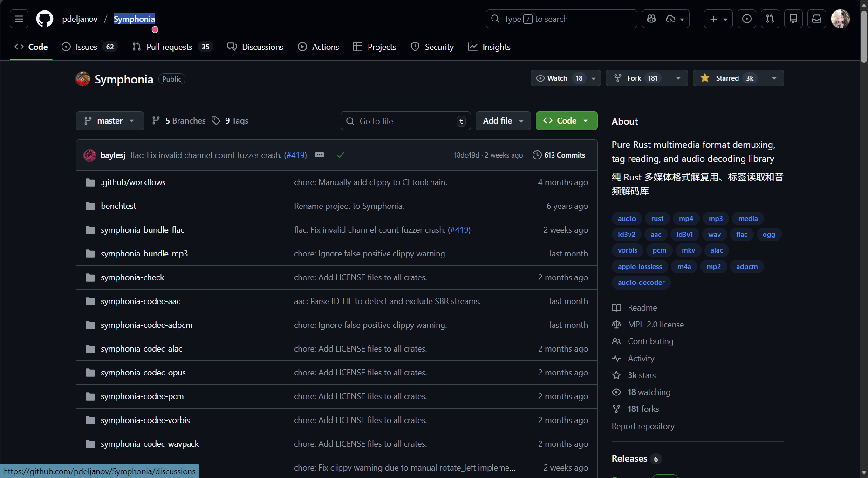The width and height of the screenshot is (868, 478).
Task: Click the Go to file search field
Action: (405, 121)
